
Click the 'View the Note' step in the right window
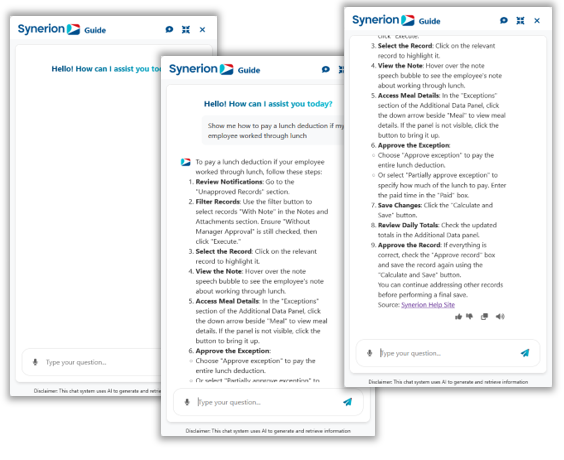436,76
